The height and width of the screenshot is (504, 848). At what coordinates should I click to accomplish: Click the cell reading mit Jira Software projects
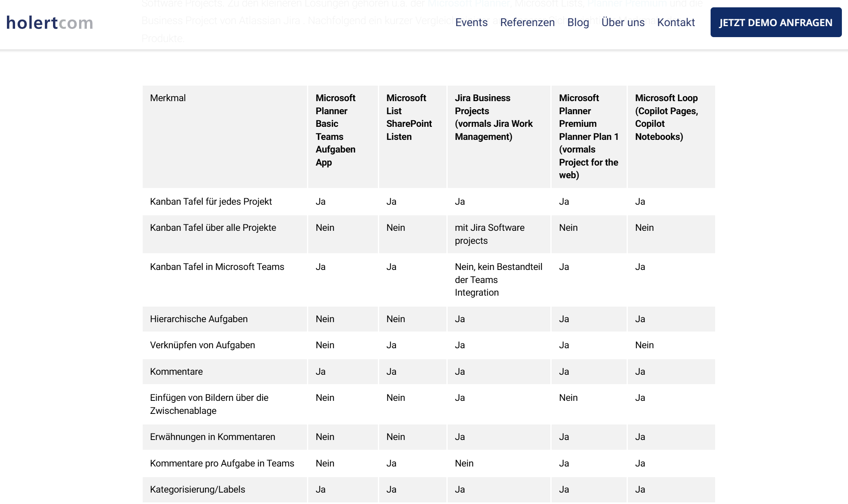pos(490,234)
